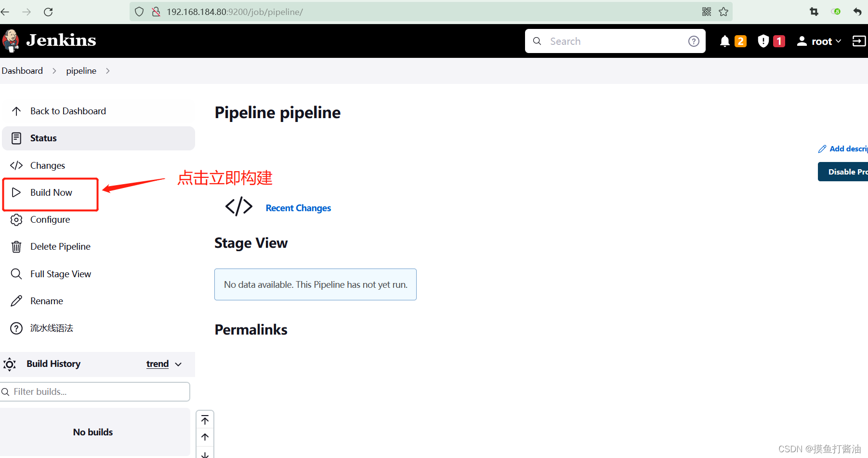This screenshot has height=458, width=868.
Task: Click the Add description pencil icon
Action: tap(822, 149)
